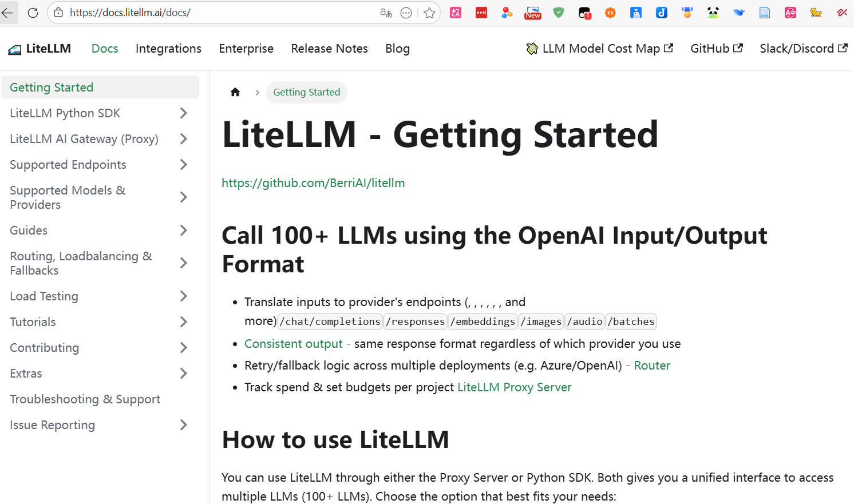Follow the Router link
This screenshot has width=854, height=504.
pyautogui.click(x=652, y=366)
